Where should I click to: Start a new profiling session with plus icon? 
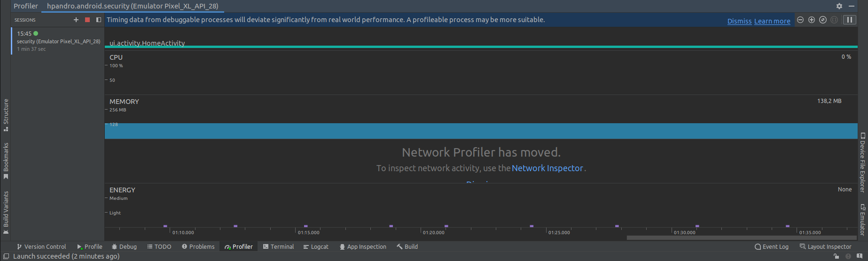click(x=76, y=20)
